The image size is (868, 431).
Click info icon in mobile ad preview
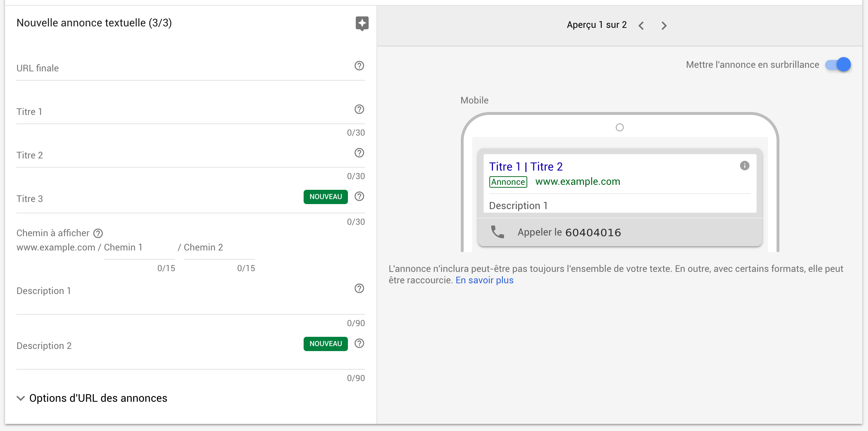pyautogui.click(x=744, y=166)
